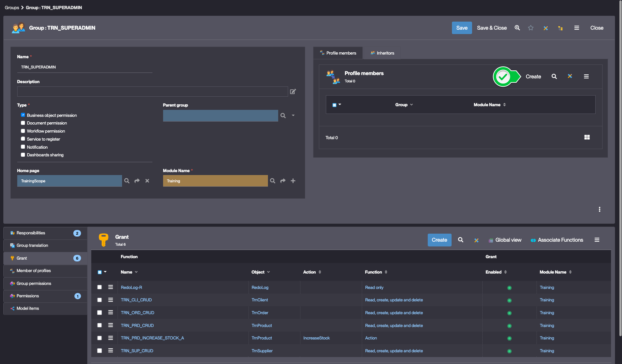Open the Object column dropdown

point(269,272)
